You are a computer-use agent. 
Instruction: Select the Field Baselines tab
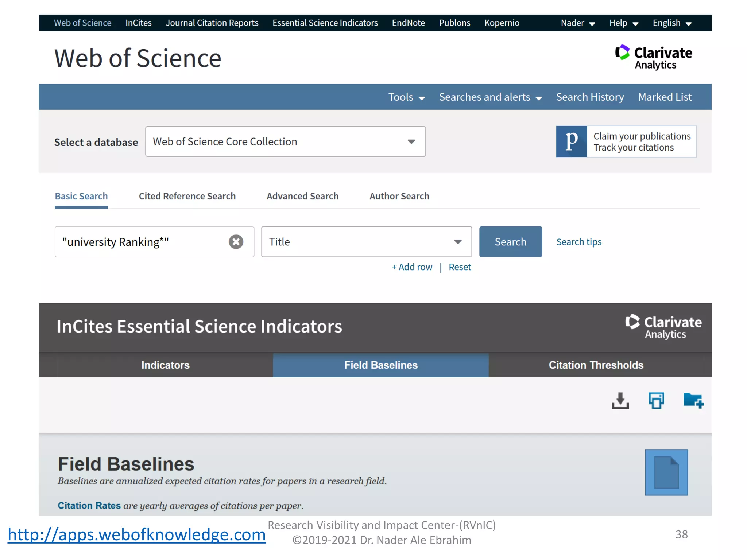click(x=381, y=365)
